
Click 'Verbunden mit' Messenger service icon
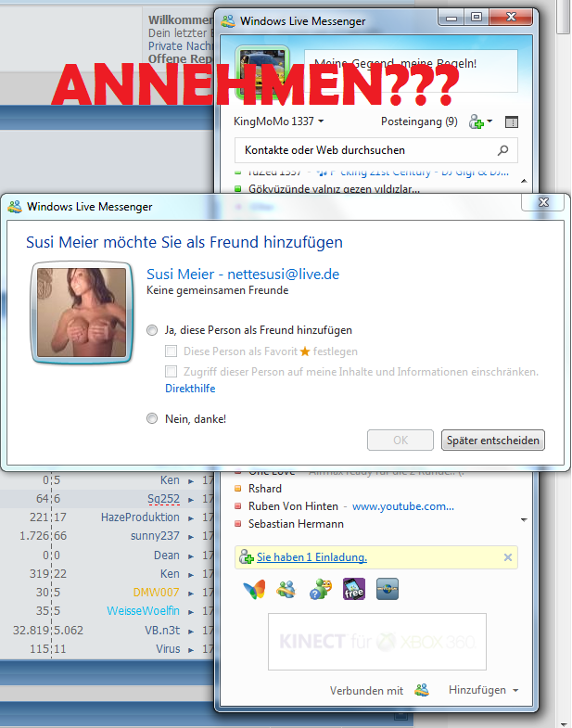tap(422, 690)
